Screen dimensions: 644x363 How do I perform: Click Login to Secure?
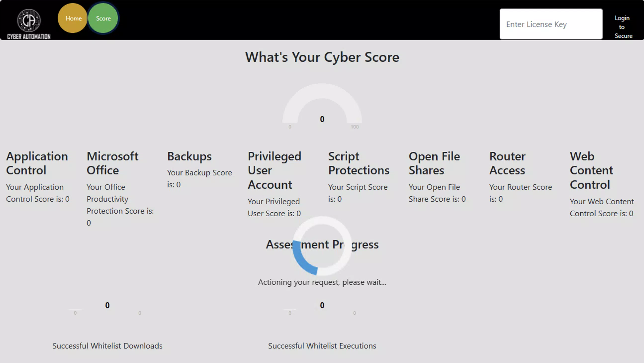tap(623, 27)
